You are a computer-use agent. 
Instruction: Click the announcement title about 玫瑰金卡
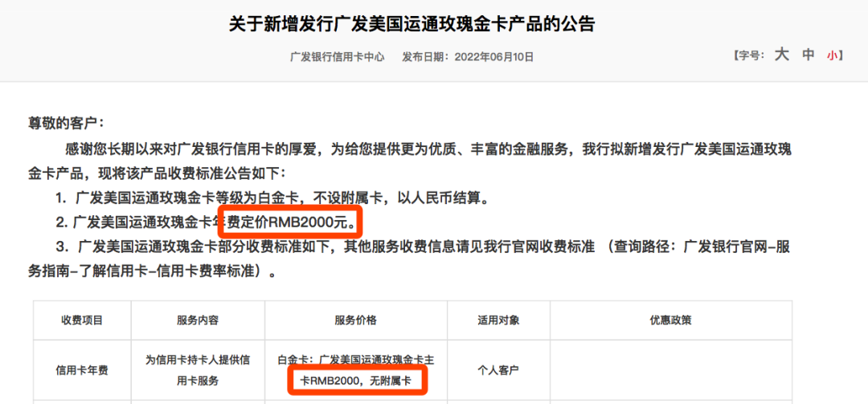click(411, 24)
